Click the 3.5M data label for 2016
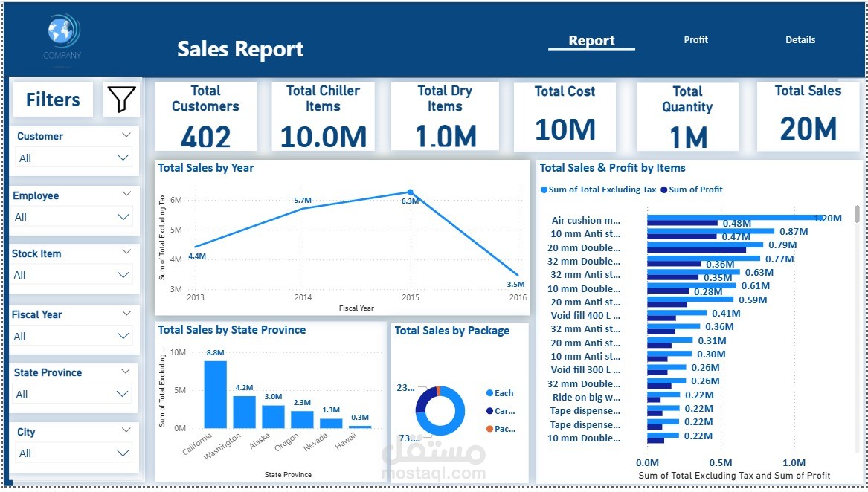 515,285
